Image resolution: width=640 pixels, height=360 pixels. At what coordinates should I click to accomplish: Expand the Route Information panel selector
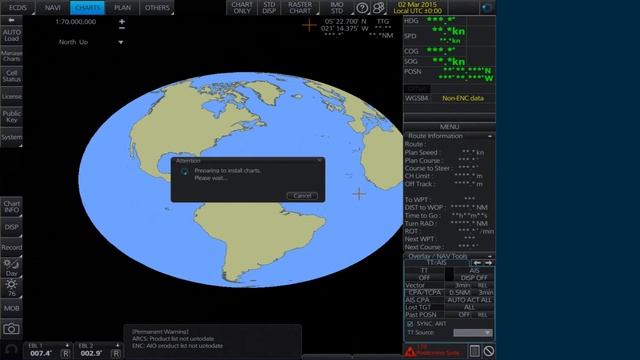(490, 136)
